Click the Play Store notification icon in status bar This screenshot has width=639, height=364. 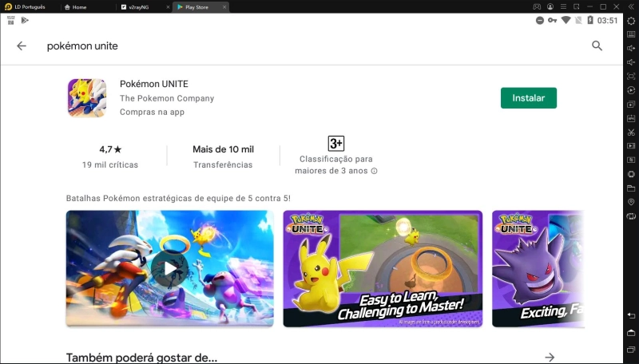click(x=25, y=21)
